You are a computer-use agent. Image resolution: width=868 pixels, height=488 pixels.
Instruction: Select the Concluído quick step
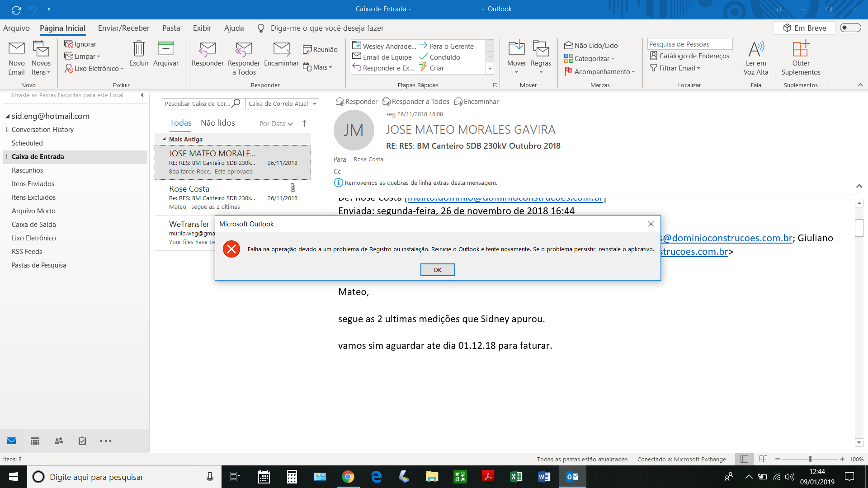coord(440,57)
